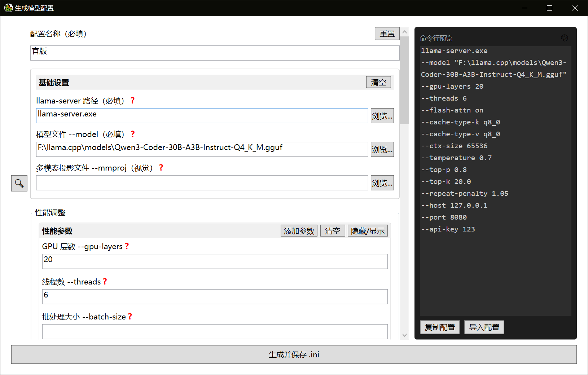This screenshot has height=375, width=588.
Task: Click the 复制配置 button
Action: pyautogui.click(x=440, y=327)
